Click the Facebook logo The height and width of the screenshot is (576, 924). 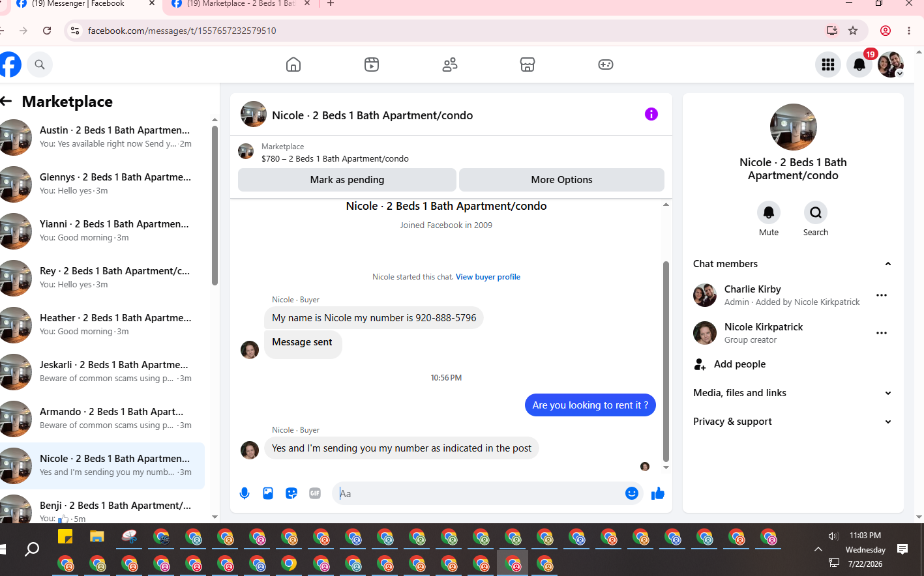coord(9,65)
